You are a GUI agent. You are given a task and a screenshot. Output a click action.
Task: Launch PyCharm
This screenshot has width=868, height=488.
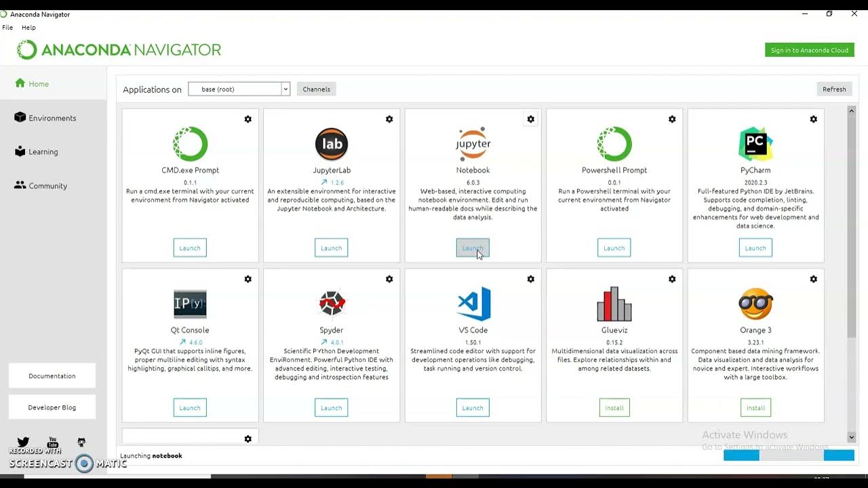755,248
